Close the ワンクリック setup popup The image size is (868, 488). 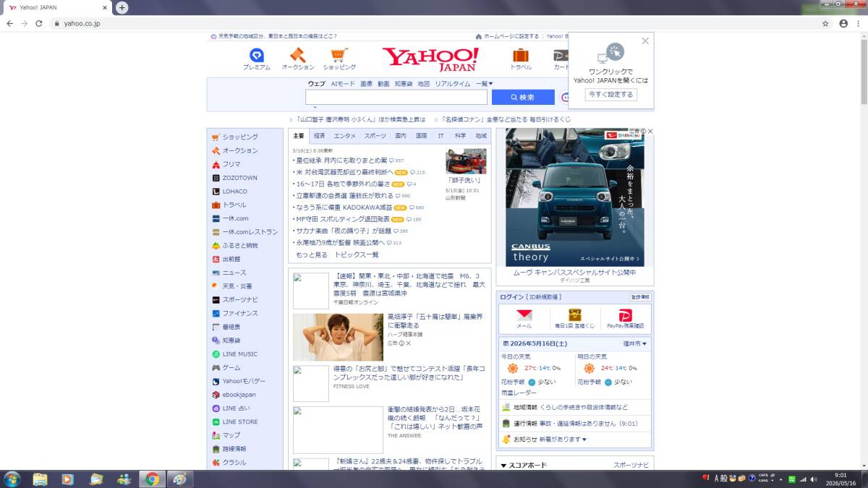(x=645, y=41)
